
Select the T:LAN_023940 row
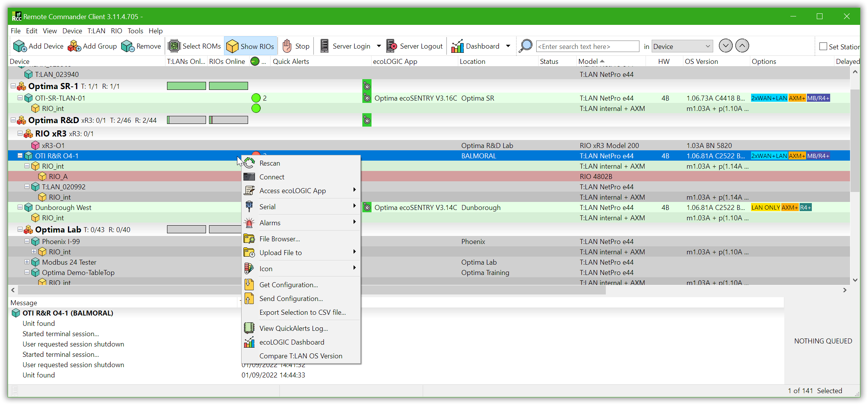click(429, 74)
